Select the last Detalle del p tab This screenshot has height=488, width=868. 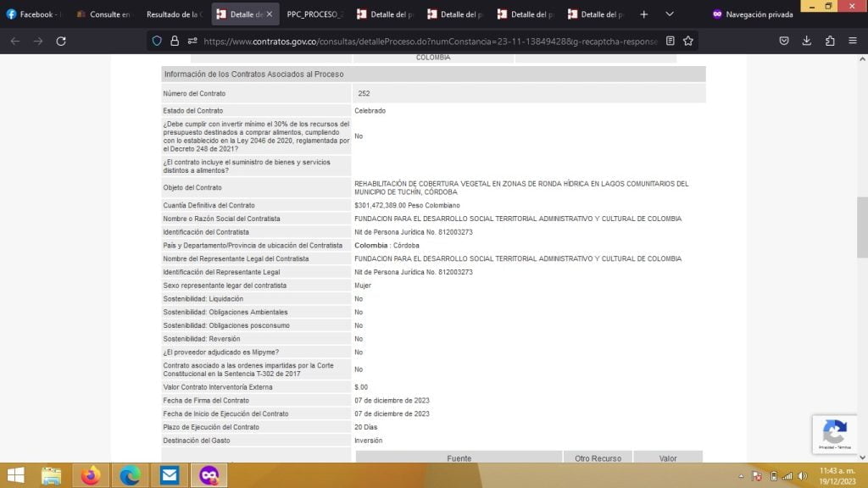(596, 14)
